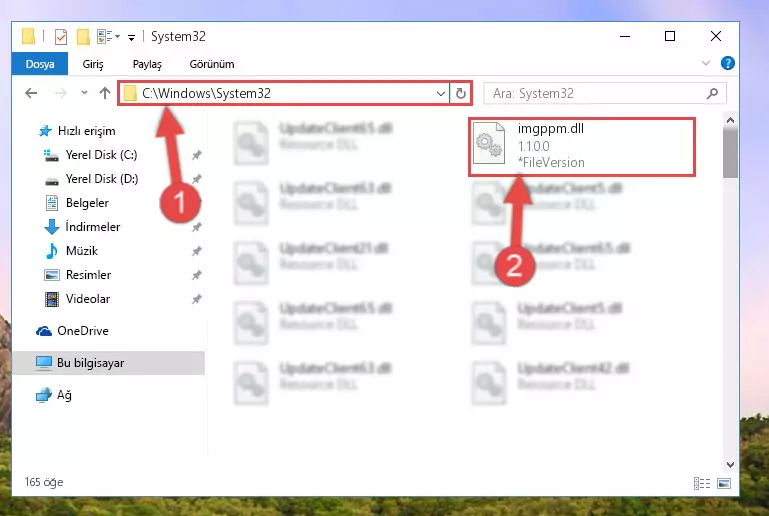Expand the address bar history dropdown
Viewport: 769px width, 516px height.
[x=441, y=93]
